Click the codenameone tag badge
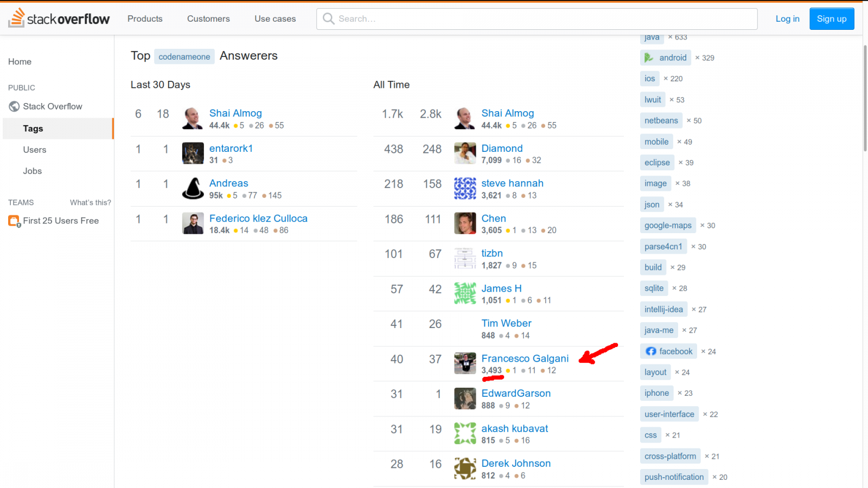The image size is (868, 488). 184,56
